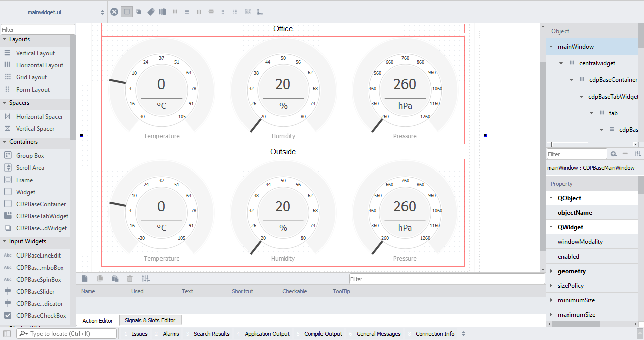Apply Lay Out in Grid icon
The image size is (644, 340).
pyautogui.click(x=235, y=12)
